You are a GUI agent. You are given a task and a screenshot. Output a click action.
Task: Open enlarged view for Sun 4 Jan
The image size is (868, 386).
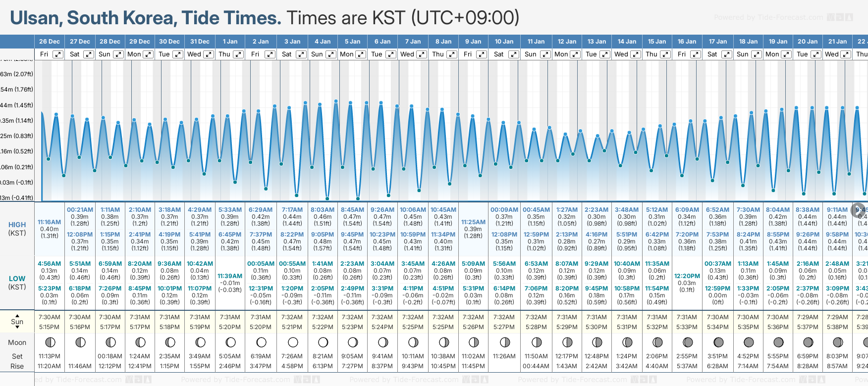pos(330,54)
